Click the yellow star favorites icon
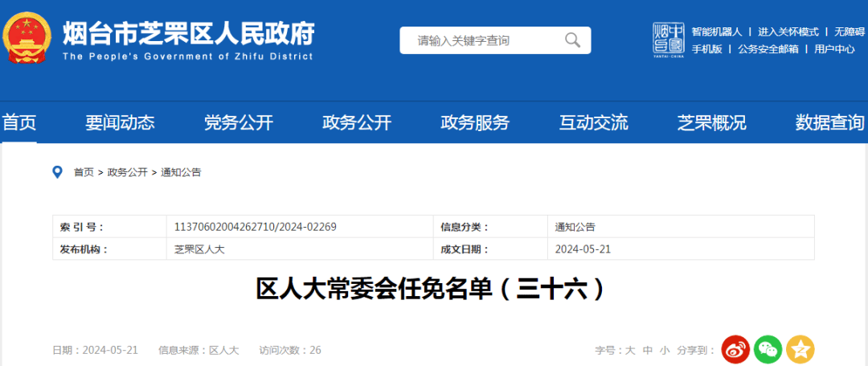This screenshot has width=868, height=366. click(800, 349)
